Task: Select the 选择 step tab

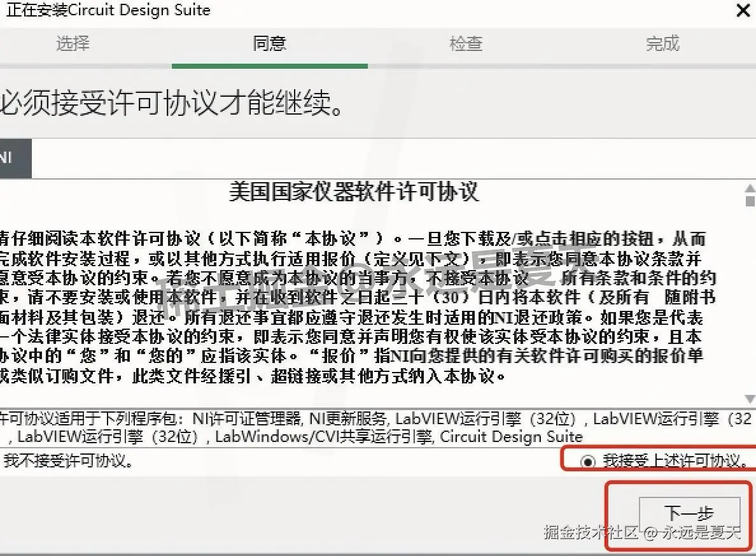Action: click(x=73, y=43)
